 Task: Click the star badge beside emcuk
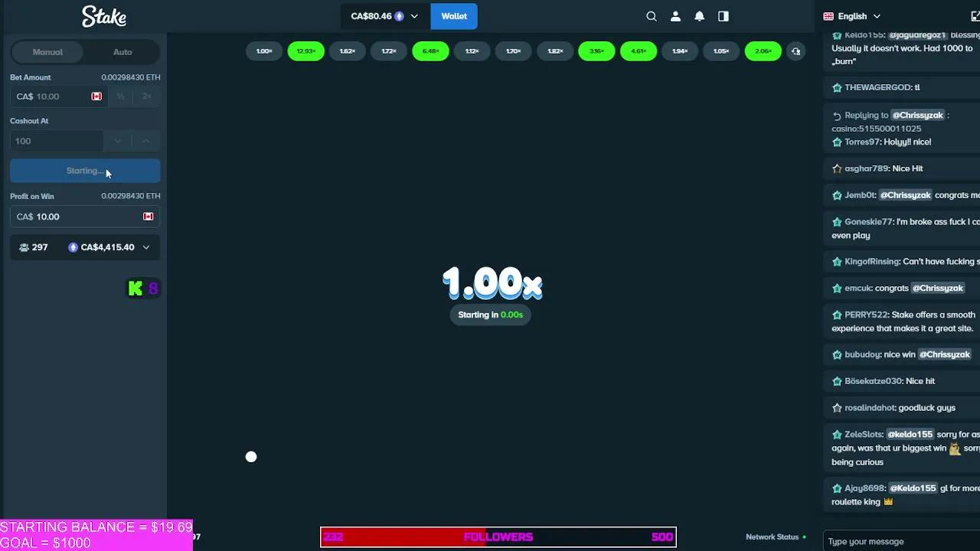click(837, 289)
